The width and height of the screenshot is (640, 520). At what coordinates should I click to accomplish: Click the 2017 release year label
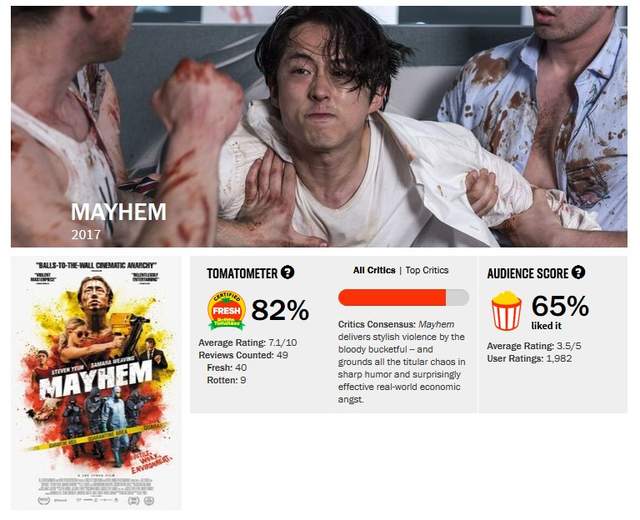(86, 235)
